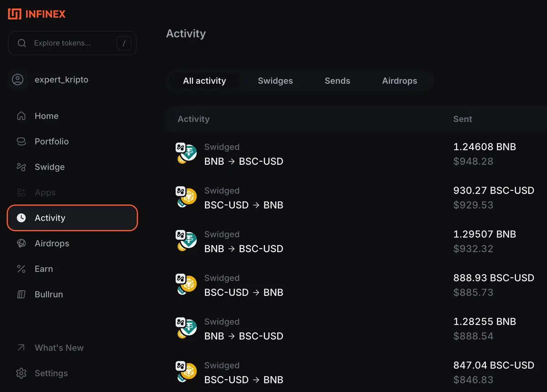This screenshot has height=392, width=547.
Task: Click the Explore tokens search field
Action: (72, 43)
